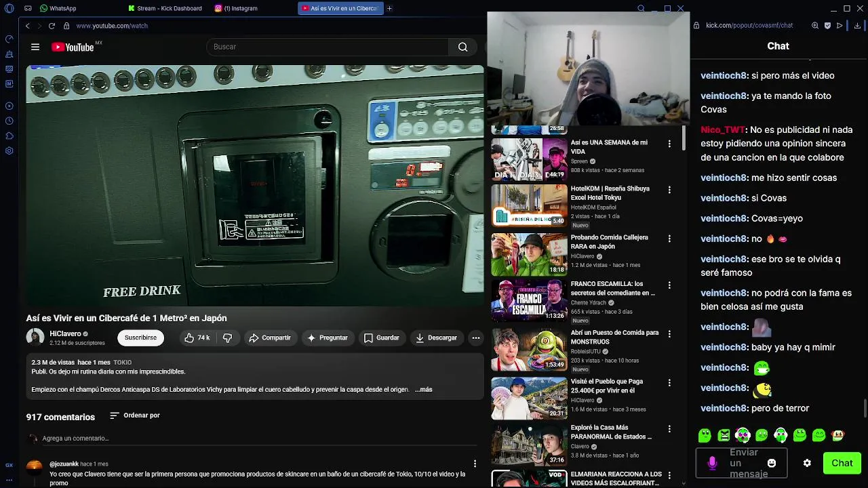Image resolution: width=868 pixels, height=488 pixels.
Task: Open Probando Comida Callejera RARA thumbnail
Action: (x=529, y=254)
